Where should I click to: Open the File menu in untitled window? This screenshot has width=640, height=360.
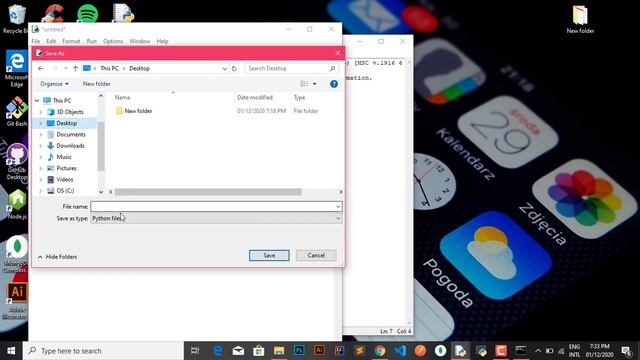tap(36, 41)
